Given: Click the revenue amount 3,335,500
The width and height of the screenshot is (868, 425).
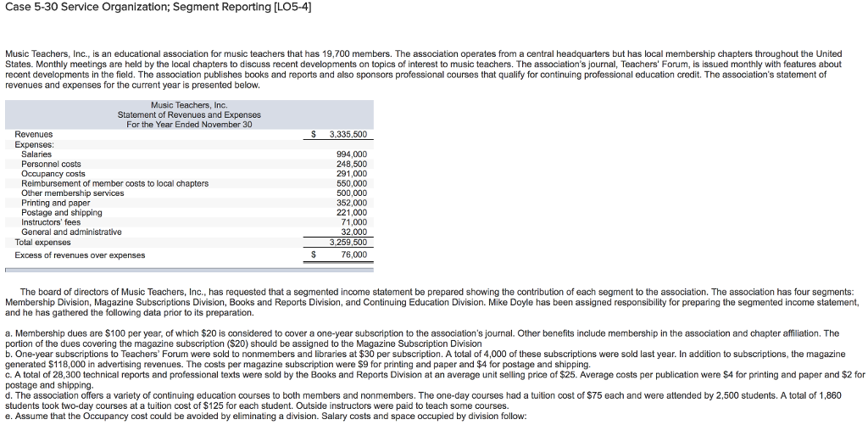Looking at the screenshot, I should tap(348, 135).
